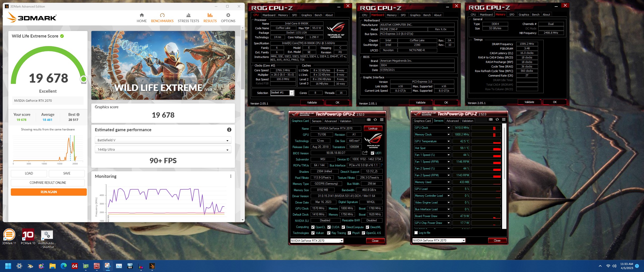Open hamburger menu in GPU-Z Sensors window
644x272 pixels.
point(504,120)
